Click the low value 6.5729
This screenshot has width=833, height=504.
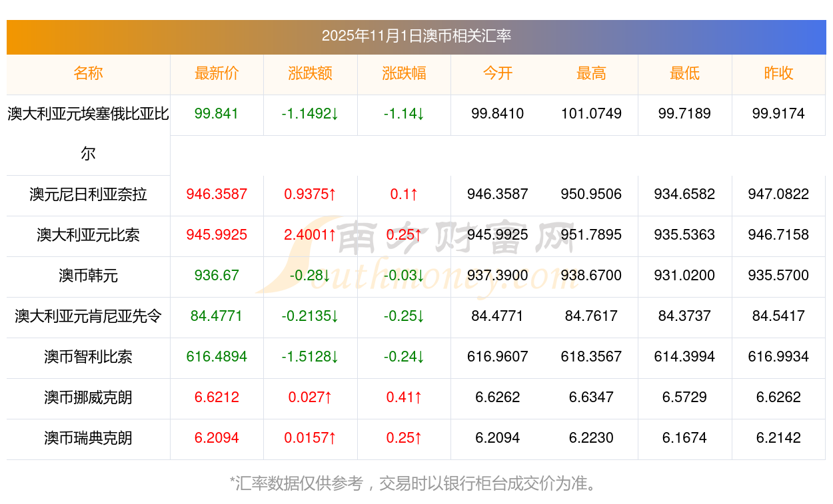[x=684, y=397]
